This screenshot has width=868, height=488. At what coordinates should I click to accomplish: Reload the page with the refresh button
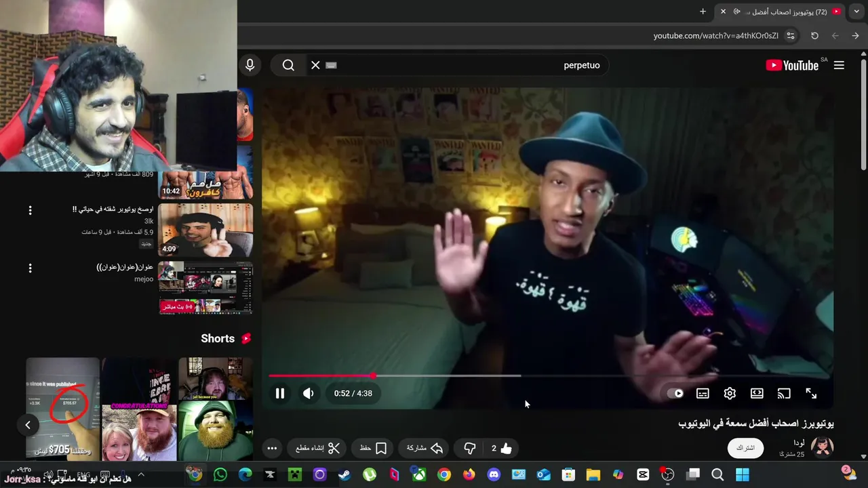pos(814,35)
